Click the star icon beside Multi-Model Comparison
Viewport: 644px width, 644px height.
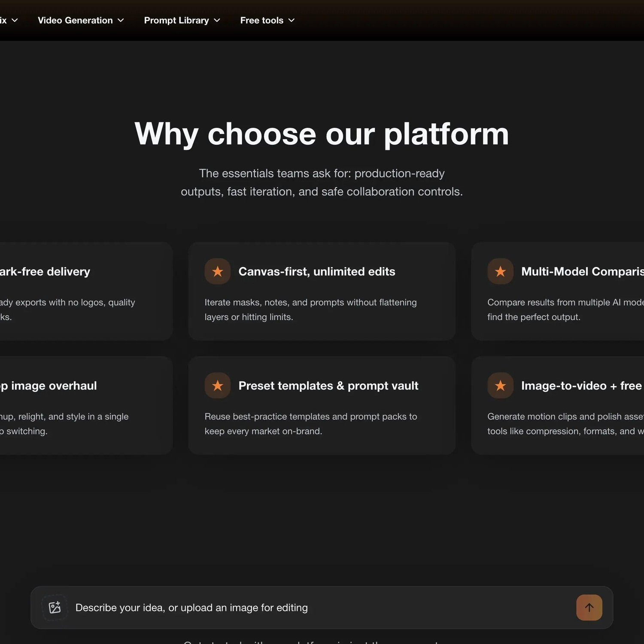coord(500,271)
